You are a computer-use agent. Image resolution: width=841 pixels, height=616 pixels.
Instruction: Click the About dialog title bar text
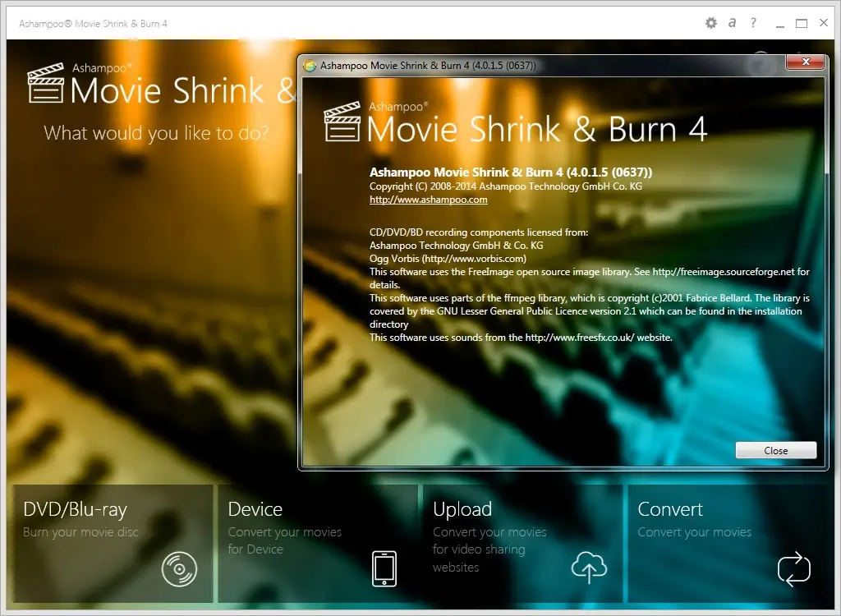(428, 66)
